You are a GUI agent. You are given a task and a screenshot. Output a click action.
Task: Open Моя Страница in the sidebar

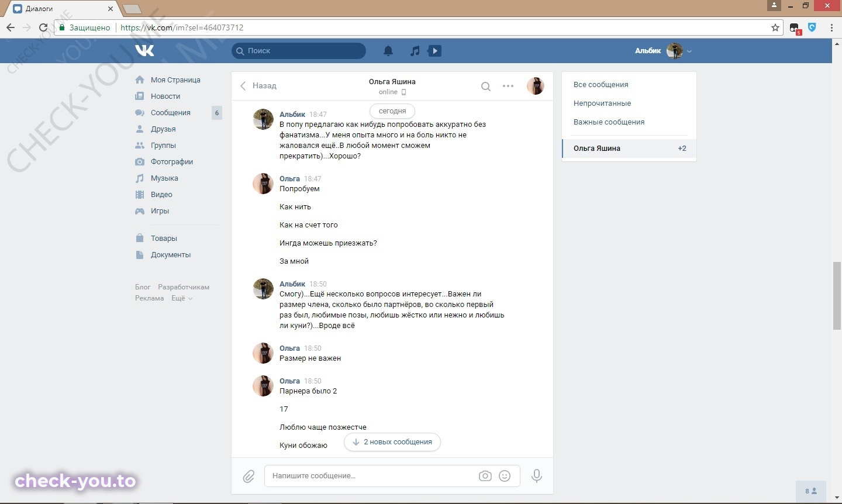175,80
